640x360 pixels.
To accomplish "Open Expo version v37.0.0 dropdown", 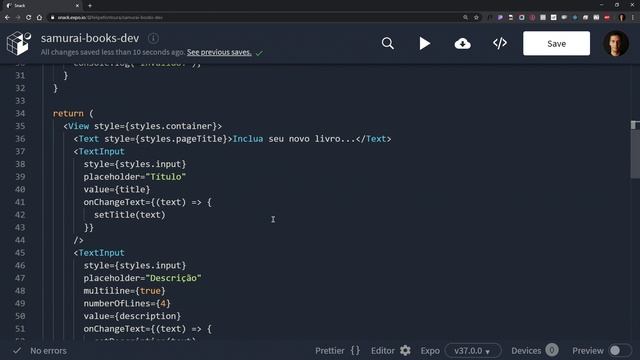I will [473, 351].
